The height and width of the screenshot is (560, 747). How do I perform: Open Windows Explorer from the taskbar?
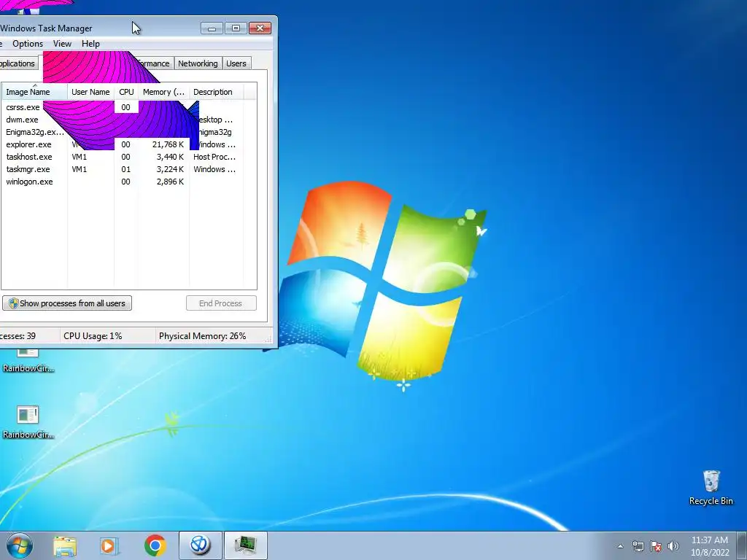64,545
